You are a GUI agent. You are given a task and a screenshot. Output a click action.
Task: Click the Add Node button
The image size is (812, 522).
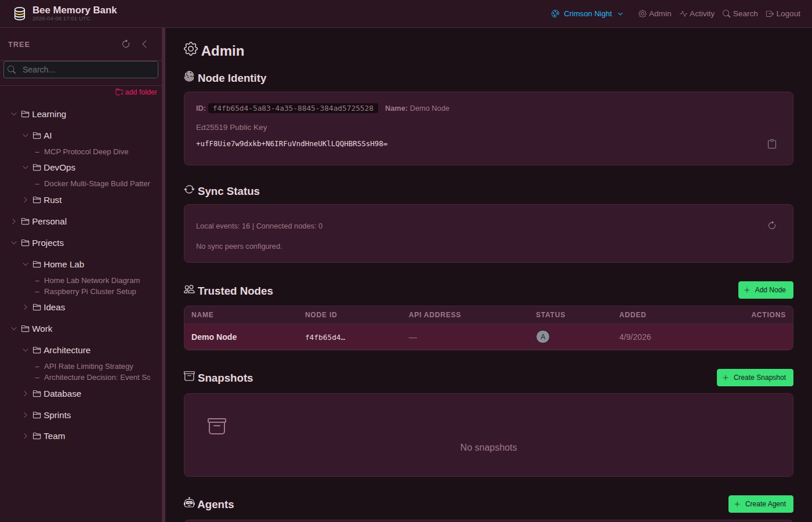pyautogui.click(x=766, y=290)
